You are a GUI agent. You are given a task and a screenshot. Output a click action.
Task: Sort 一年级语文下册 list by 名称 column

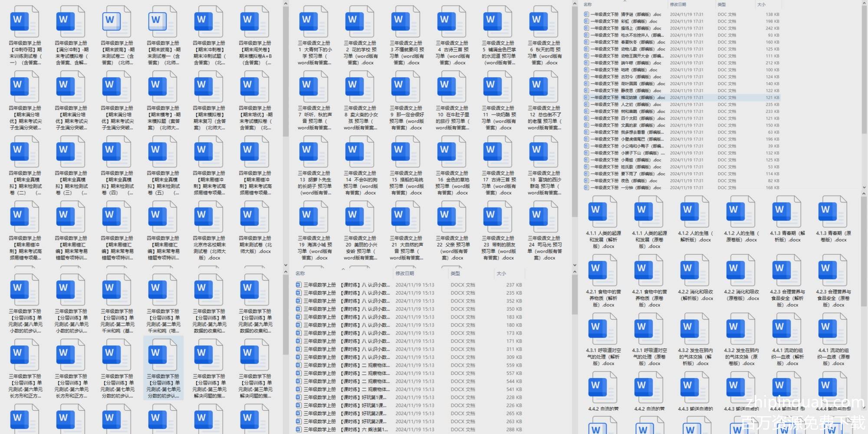588,4
